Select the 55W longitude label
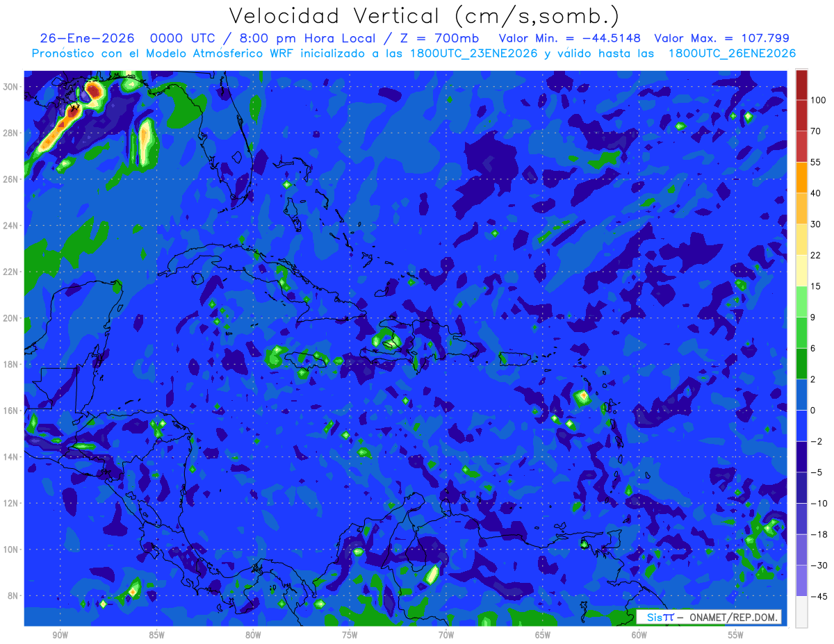This screenshot has width=834, height=644. coord(736,636)
